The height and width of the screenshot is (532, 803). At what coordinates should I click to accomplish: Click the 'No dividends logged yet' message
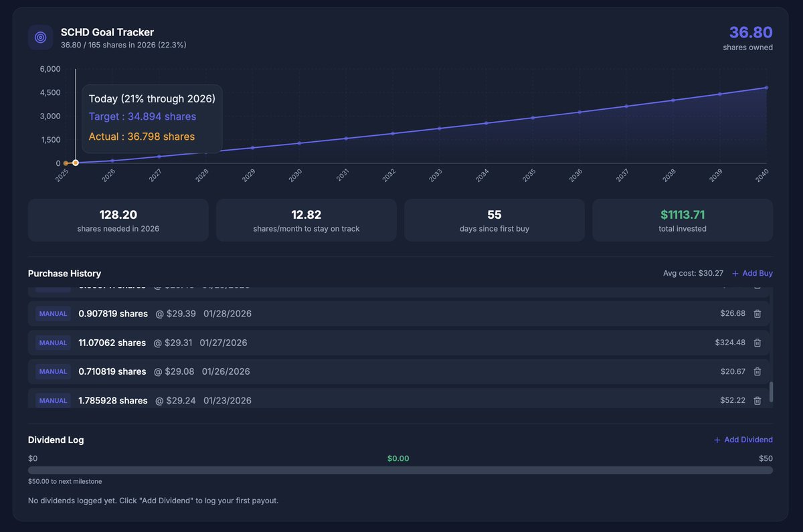[153, 501]
